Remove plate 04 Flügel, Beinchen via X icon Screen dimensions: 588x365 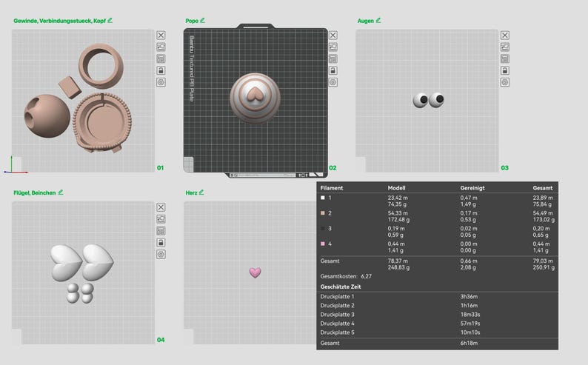[x=161, y=207]
